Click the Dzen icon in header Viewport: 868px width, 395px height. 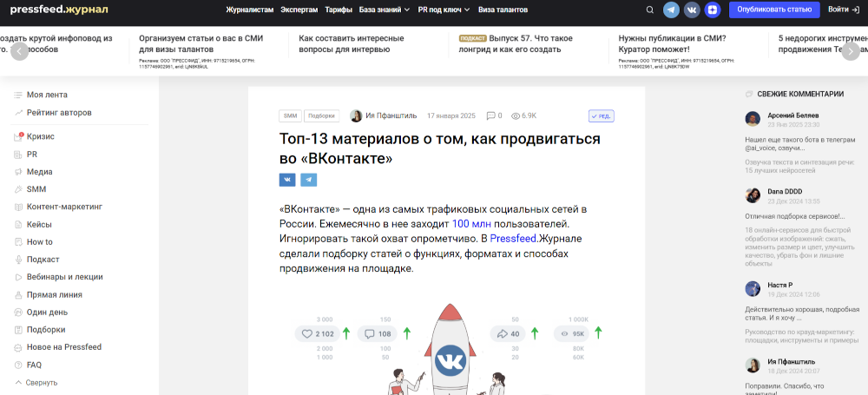click(713, 10)
